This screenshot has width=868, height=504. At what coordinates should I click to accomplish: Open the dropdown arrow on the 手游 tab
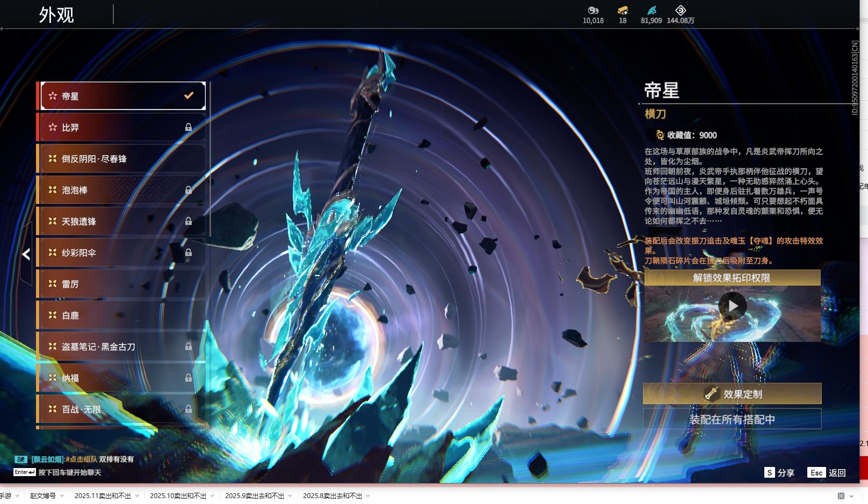click(17, 496)
